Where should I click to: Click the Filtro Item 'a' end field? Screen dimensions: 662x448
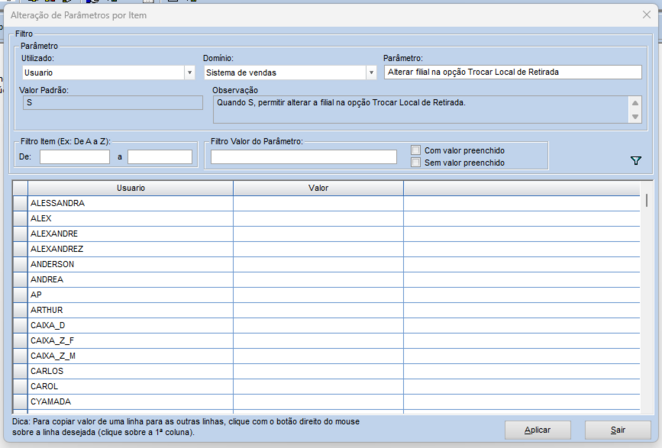point(160,157)
